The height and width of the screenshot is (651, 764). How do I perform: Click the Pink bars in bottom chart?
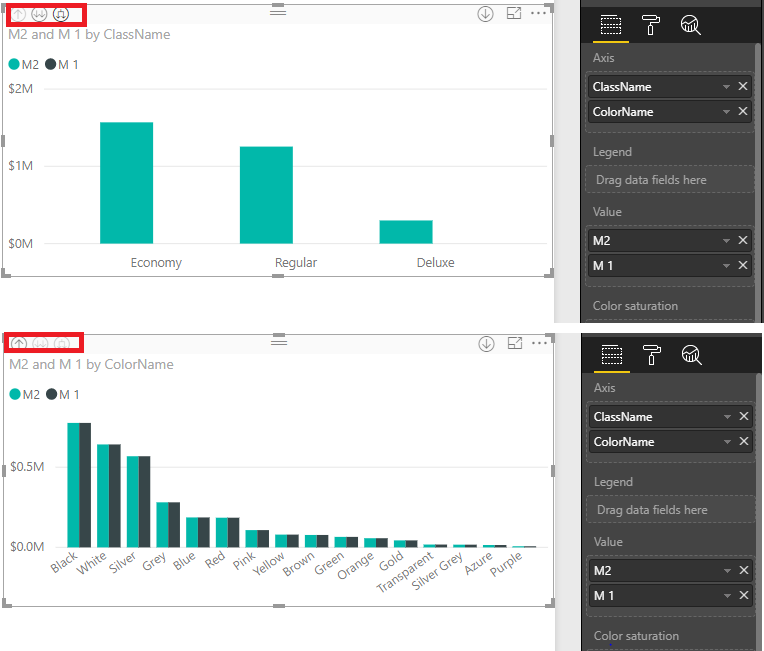(257, 538)
